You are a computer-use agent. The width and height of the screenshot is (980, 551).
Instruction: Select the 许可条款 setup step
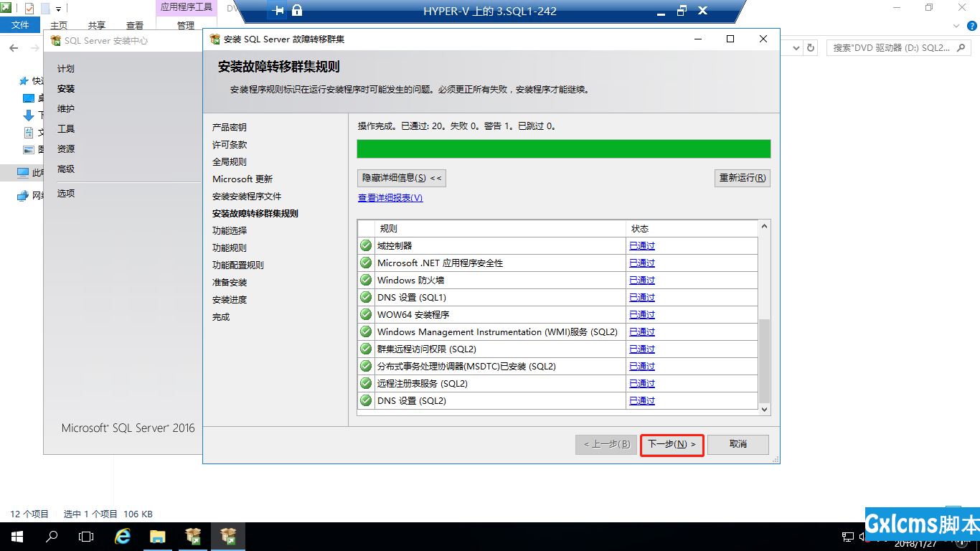pyautogui.click(x=230, y=144)
